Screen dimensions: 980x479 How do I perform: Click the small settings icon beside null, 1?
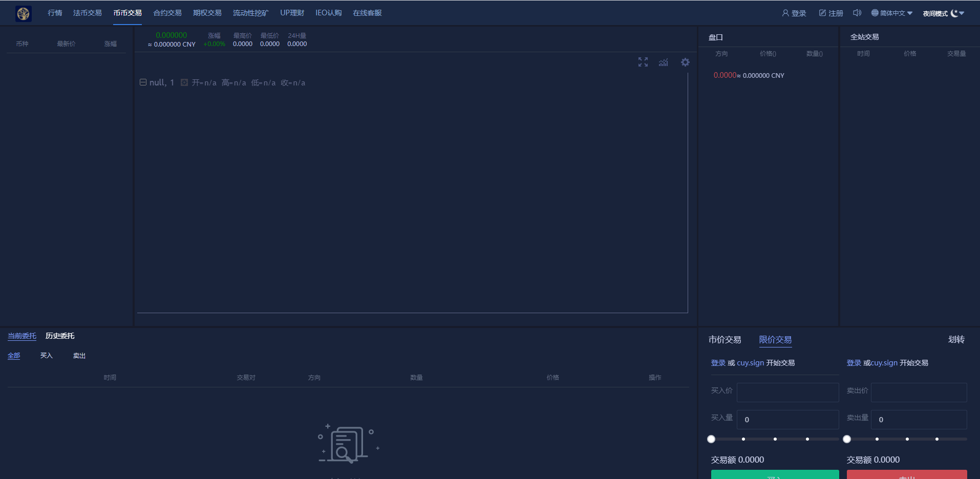coord(184,82)
